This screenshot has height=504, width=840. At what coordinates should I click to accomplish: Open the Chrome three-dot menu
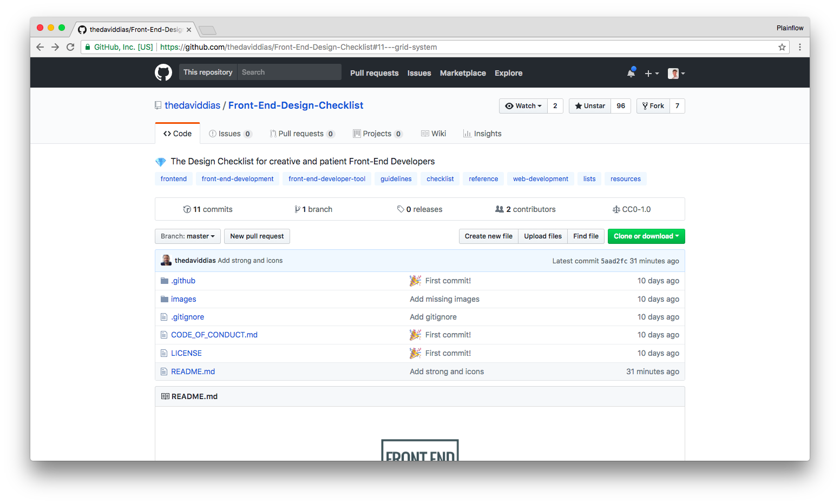coord(800,47)
